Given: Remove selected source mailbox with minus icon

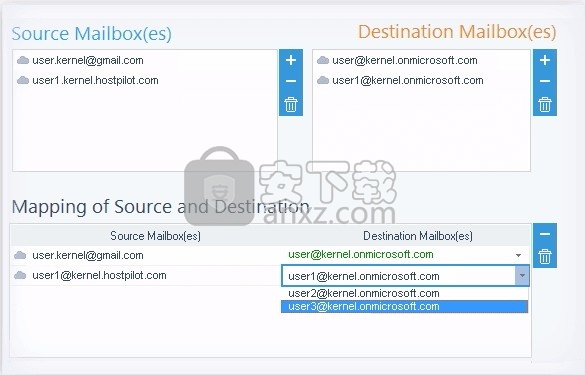Looking at the screenshot, I should pyautogui.click(x=291, y=81).
